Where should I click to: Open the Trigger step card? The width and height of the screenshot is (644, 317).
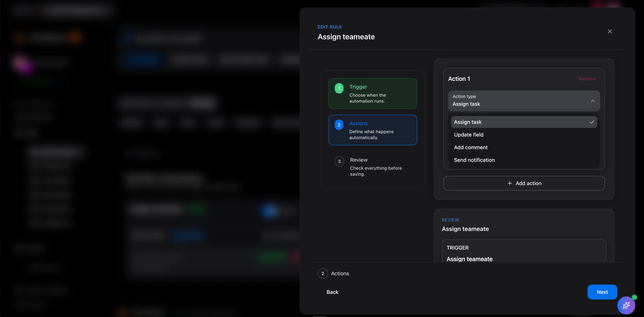click(x=372, y=94)
